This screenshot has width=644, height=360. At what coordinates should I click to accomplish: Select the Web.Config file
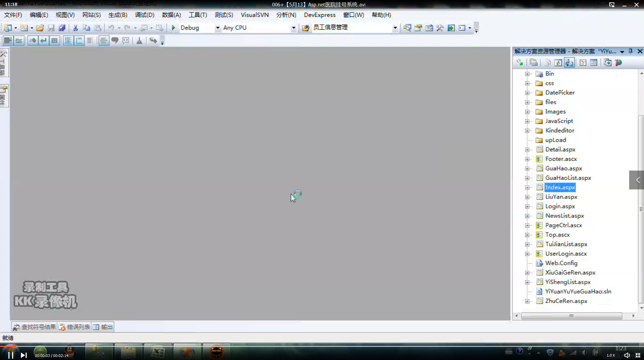[561, 263]
